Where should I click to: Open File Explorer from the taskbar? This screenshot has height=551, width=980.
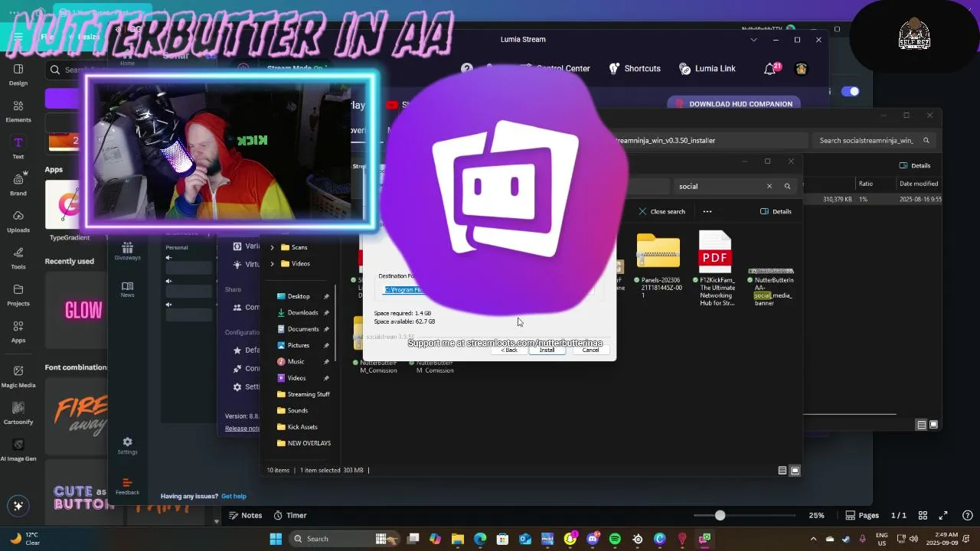point(457,539)
